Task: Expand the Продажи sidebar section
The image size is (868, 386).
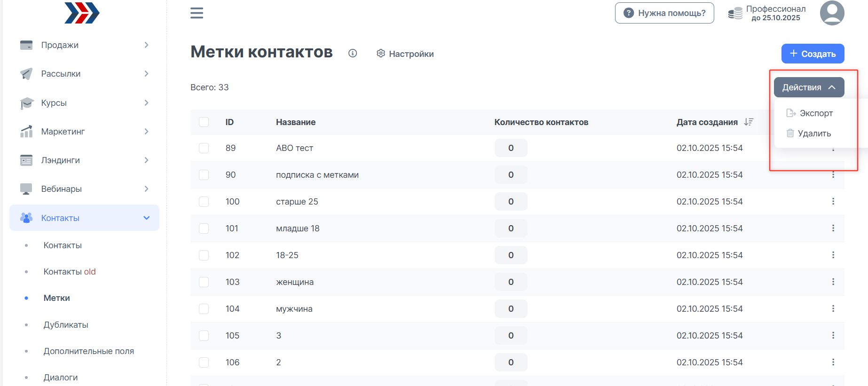Action: tap(85, 45)
